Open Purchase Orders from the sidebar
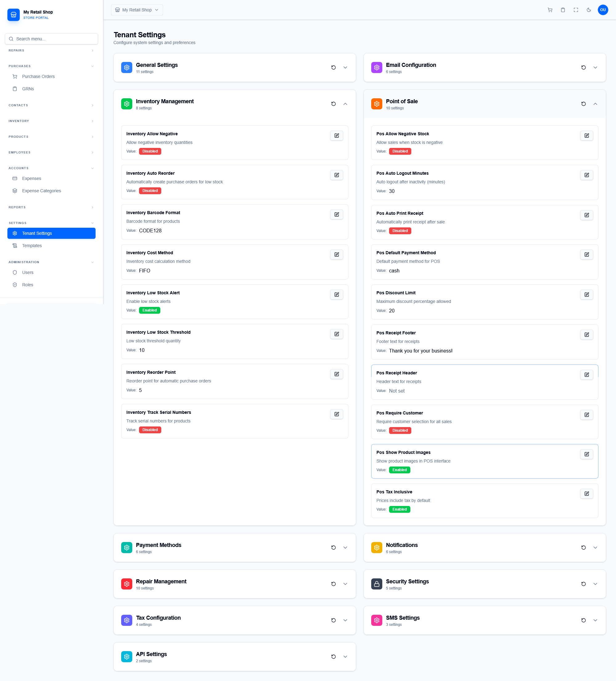Image resolution: width=616 pixels, height=681 pixels. 51,77
